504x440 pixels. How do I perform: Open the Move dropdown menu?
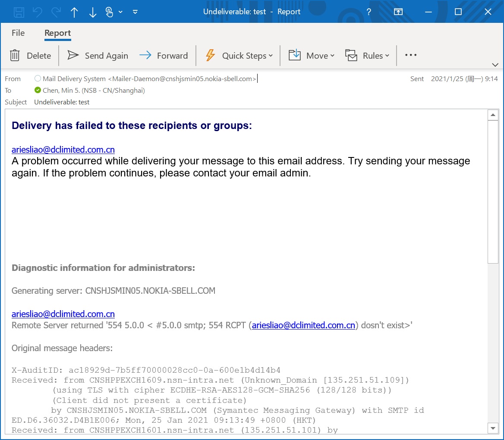point(332,56)
